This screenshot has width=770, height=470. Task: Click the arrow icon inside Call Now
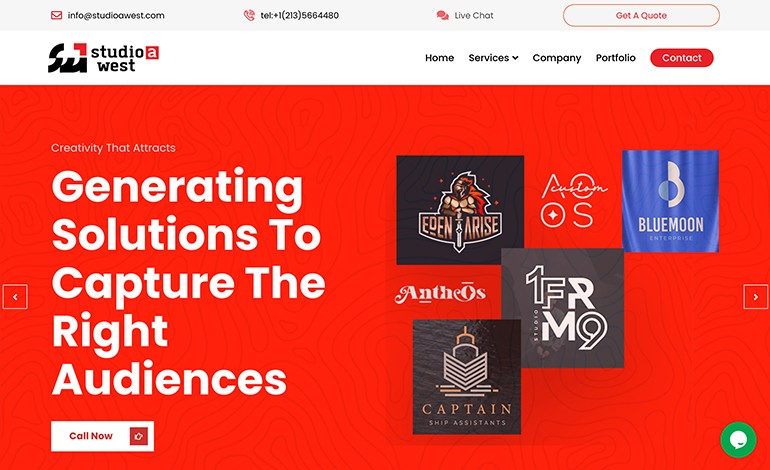click(138, 436)
